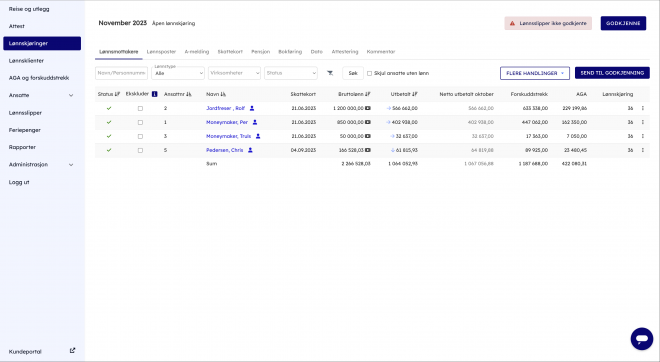
Task: Click the external link icon beside Kundeportal
Action: click(72, 350)
